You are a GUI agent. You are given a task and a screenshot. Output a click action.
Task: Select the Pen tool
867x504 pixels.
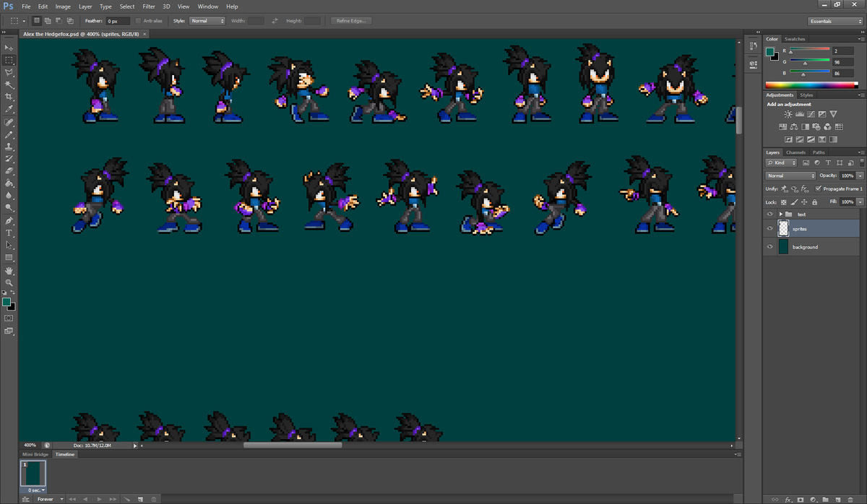click(x=9, y=221)
